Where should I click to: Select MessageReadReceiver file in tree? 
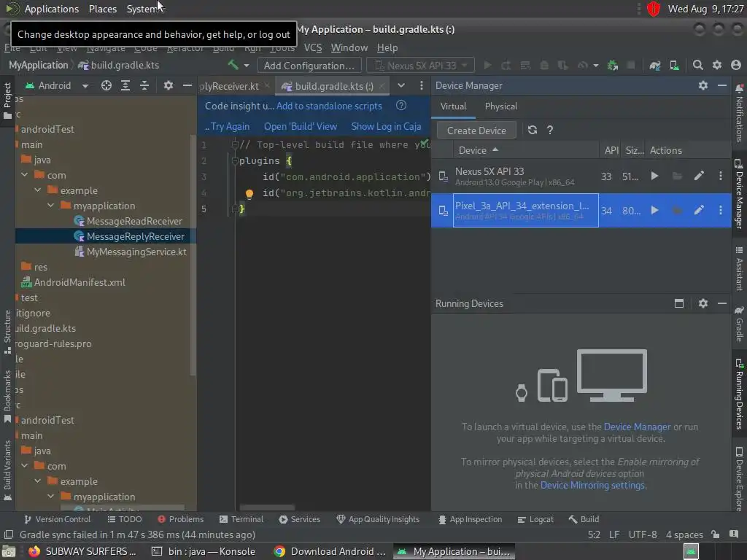click(x=134, y=221)
